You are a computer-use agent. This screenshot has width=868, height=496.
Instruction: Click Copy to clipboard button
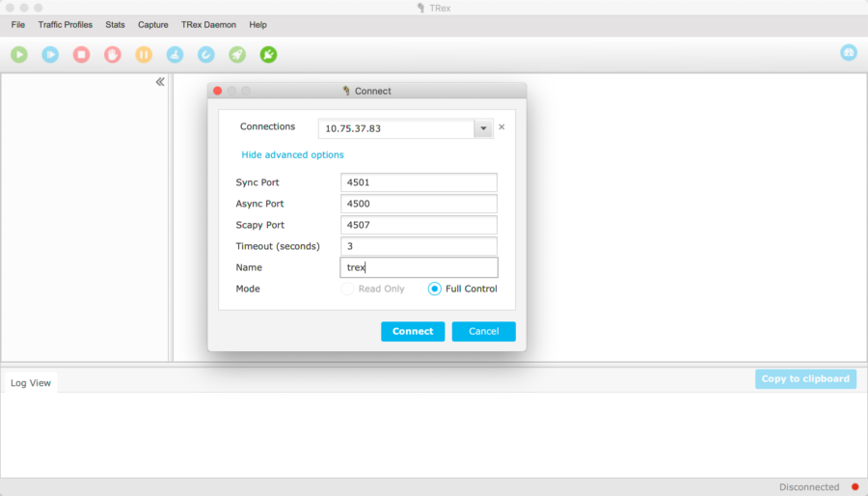click(805, 378)
